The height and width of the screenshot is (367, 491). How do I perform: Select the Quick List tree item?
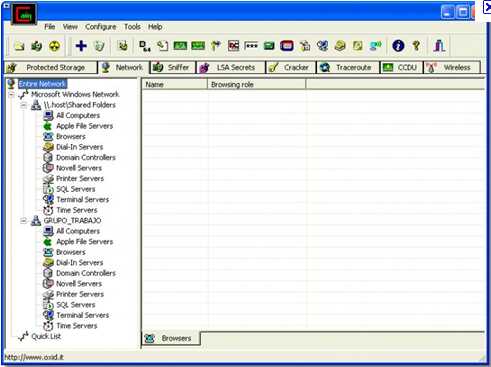tap(46, 336)
